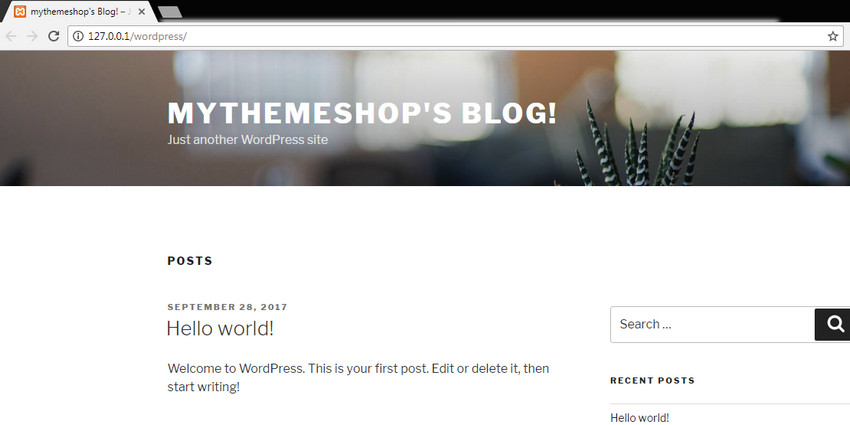This screenshot has height=425, width=850.
Task: Click into the Search … field
Action: pyautogui.click(x=712, y=324)
